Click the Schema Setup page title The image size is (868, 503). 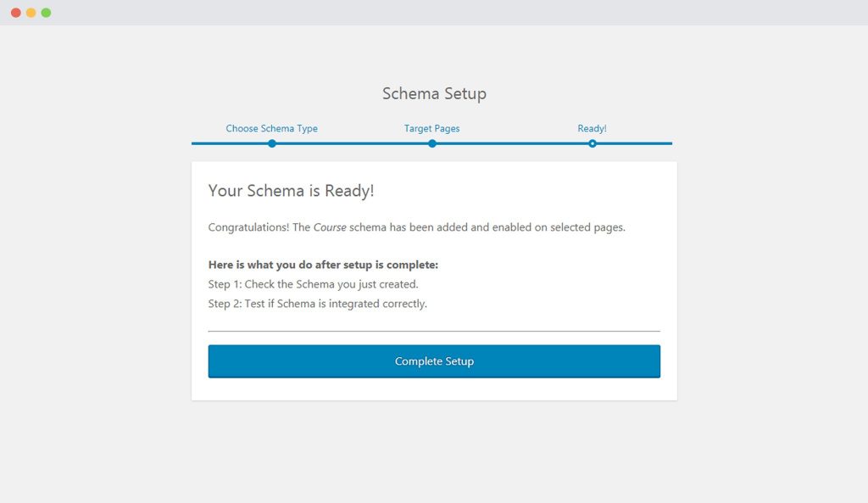pos(434,93)
